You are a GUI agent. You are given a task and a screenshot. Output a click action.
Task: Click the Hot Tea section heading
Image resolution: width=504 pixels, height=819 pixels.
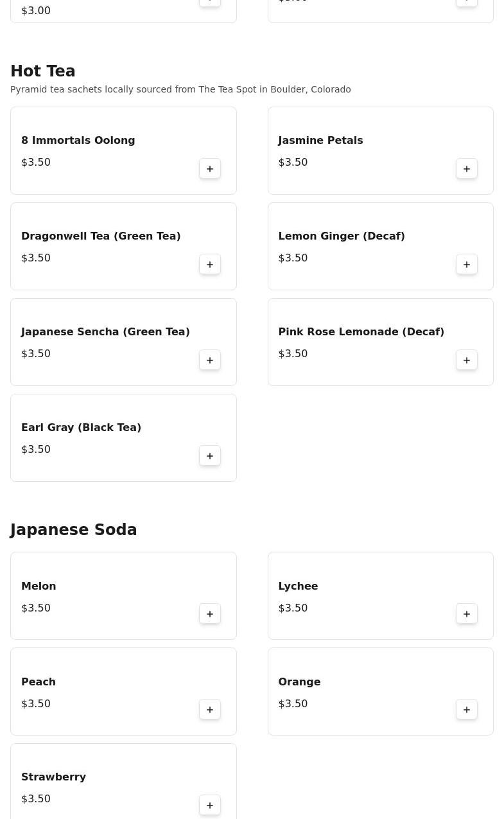click(x=43, y=71)
